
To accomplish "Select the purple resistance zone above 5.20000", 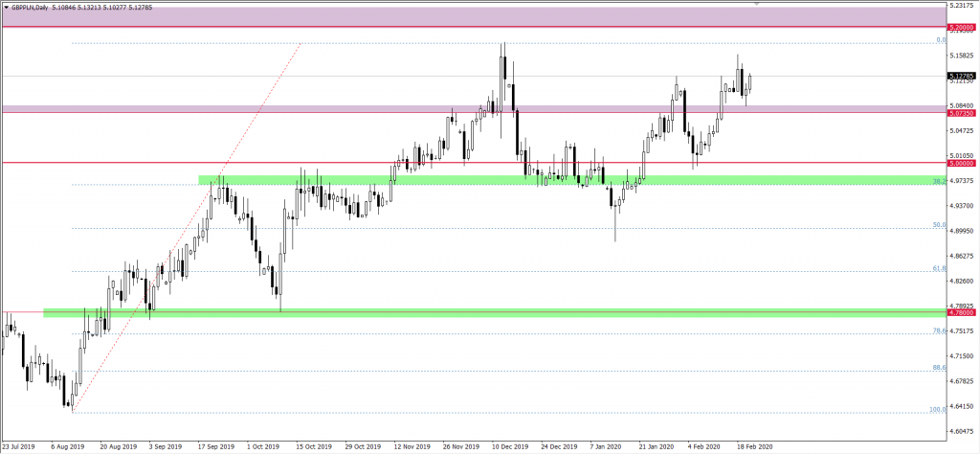I will [475, 17].
